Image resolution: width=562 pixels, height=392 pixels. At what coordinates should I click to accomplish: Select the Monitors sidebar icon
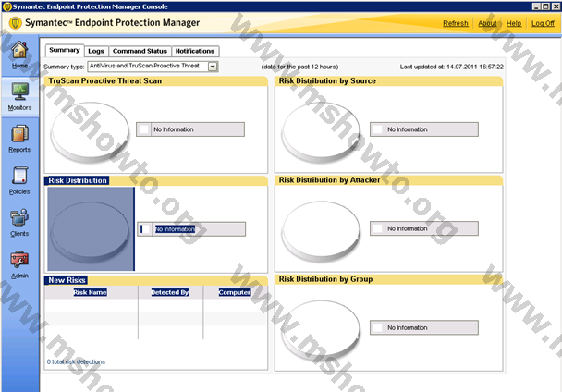(19, 92)
